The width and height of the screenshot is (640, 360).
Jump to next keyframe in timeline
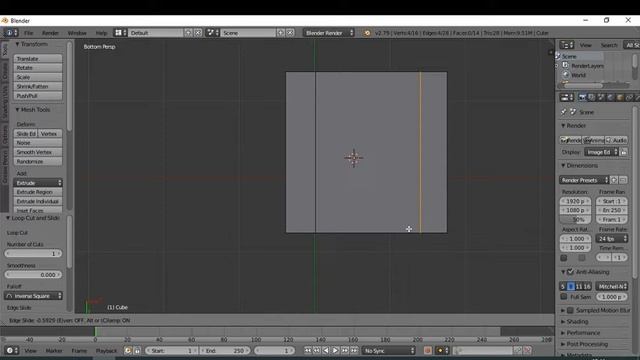(x=345, y=350)
